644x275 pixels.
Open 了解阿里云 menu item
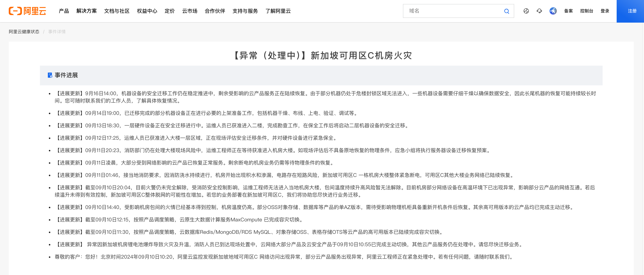(278, 11)
